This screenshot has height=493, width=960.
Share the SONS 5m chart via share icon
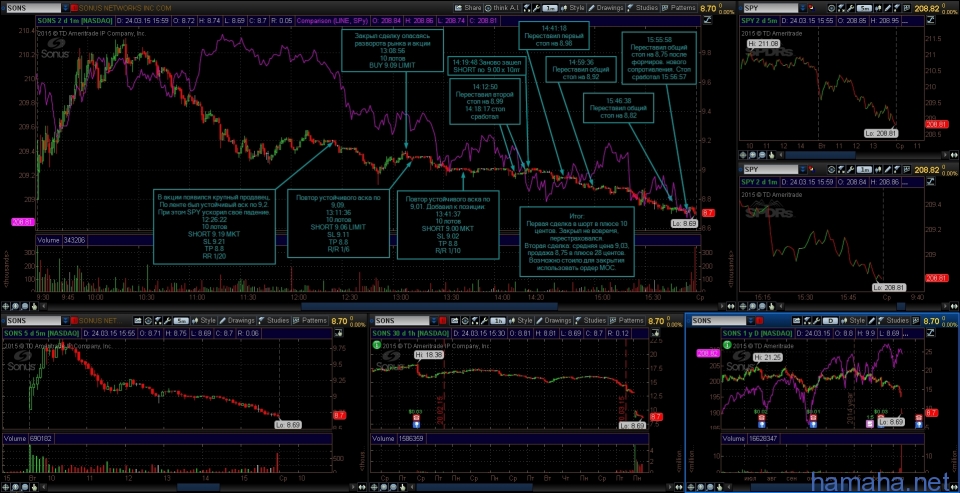(137, 320)
